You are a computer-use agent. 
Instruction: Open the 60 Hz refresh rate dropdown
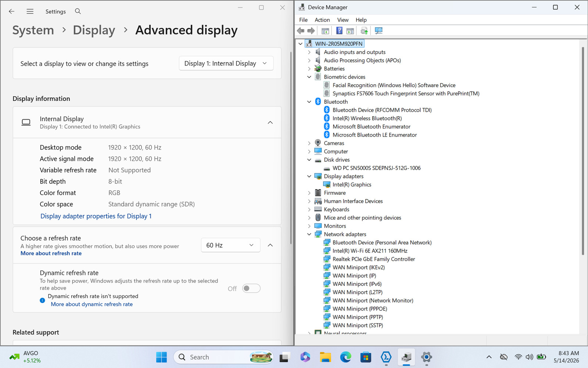point(230,245)
